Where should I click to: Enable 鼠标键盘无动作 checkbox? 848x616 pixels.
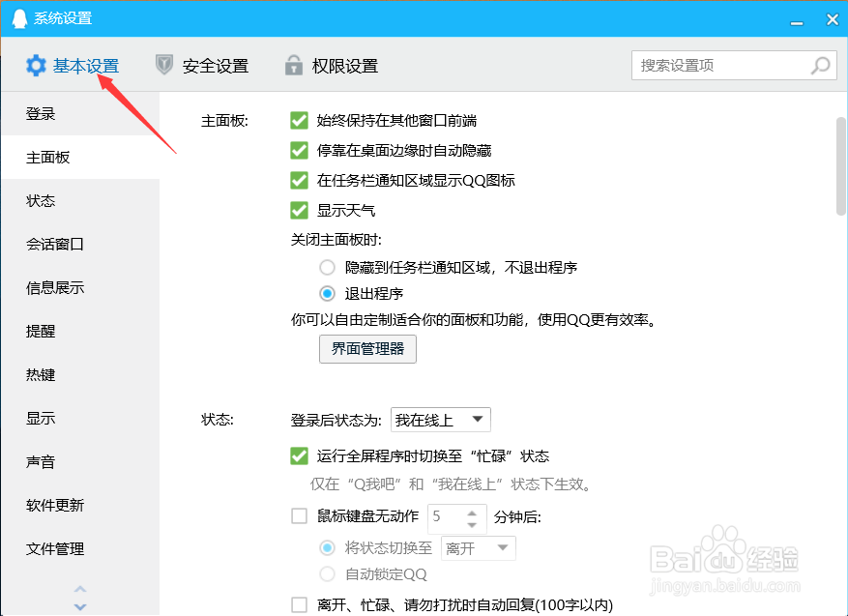[x=299, y=516]
